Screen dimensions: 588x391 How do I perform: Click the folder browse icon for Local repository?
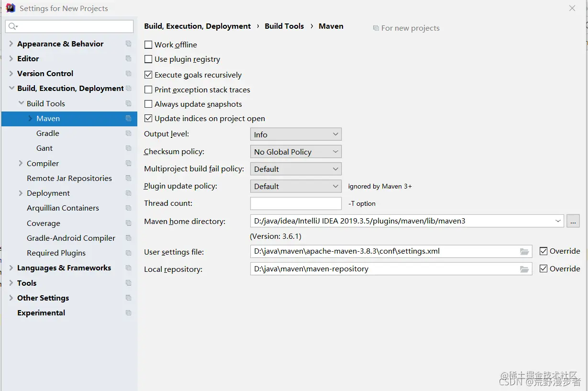[x=524, y=269]
